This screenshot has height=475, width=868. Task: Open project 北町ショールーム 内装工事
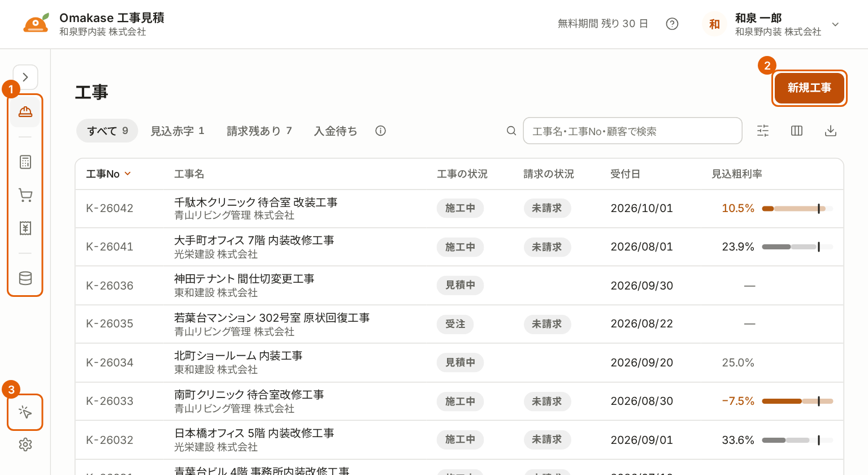pyautogui.click(x=238, y=356)
